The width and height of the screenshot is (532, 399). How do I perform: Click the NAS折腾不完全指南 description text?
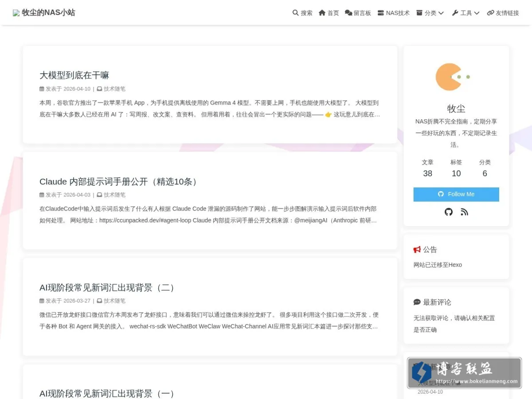tap(456, 133)
